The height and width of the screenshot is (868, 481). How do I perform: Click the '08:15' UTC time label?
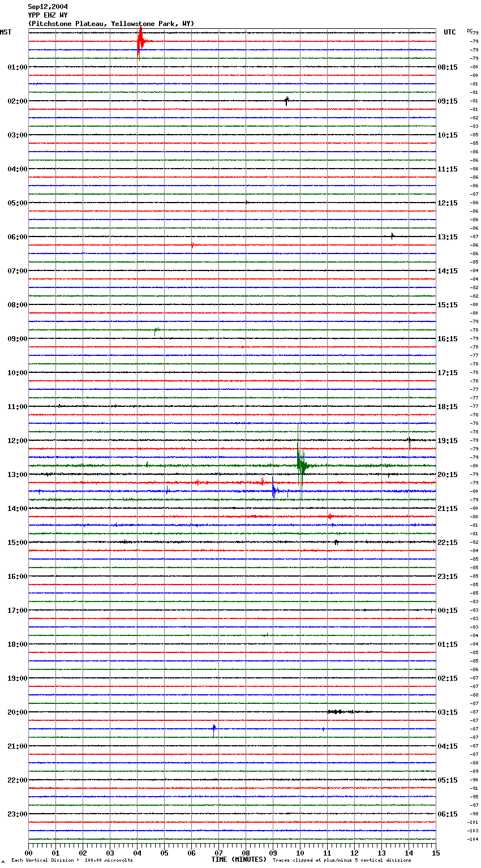pos(448,67)
